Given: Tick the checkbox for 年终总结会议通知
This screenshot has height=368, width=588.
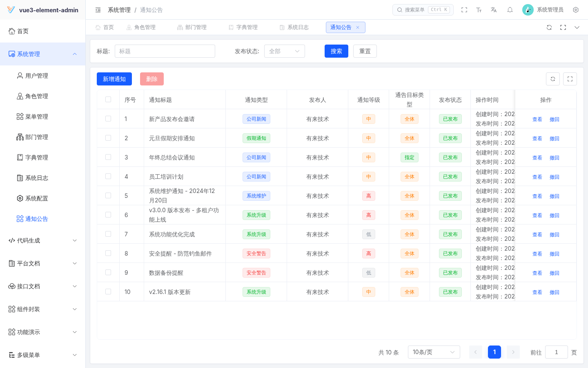Looking at the screenshot, I should (108, 157).
